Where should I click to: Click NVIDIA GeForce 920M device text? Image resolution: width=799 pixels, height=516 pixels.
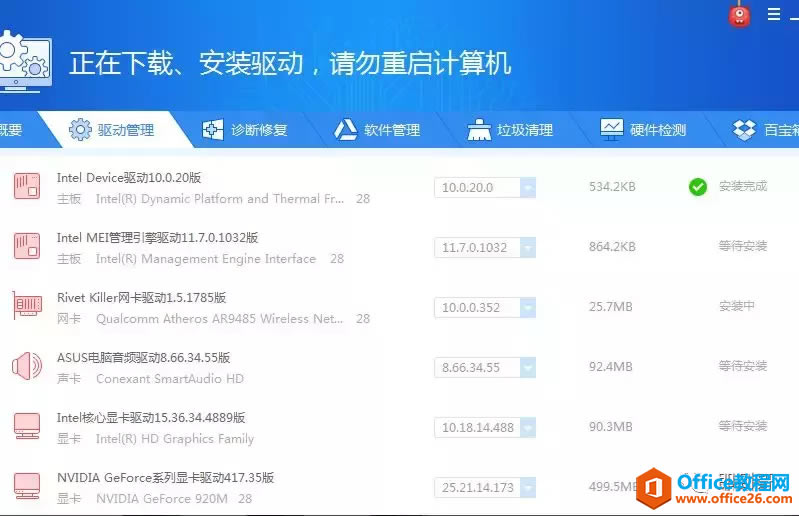click(x=162, y=499)
